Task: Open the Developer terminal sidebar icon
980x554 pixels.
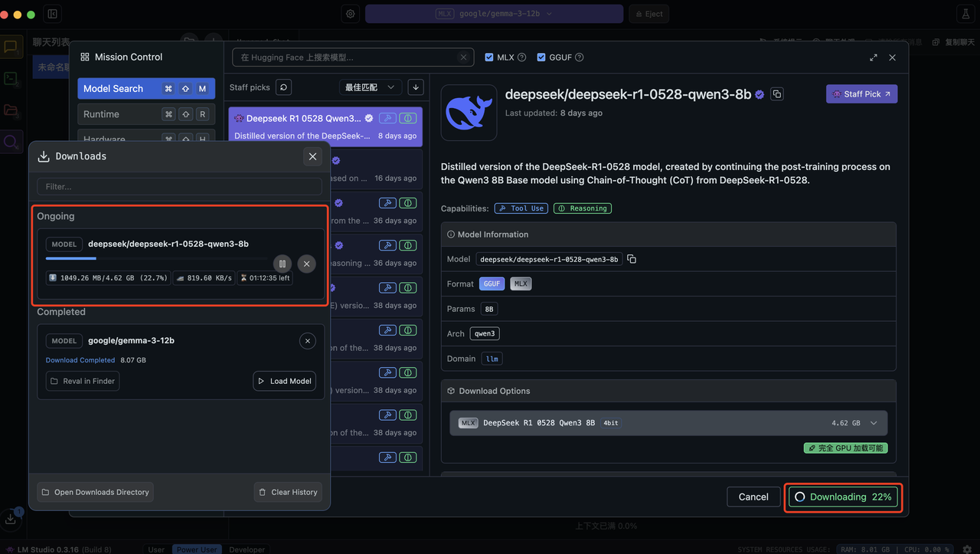Action: (x=11, y=78)
